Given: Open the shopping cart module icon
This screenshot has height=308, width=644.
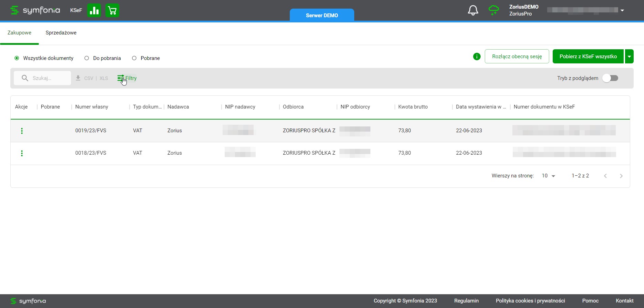Looking at the screenshot, I should (x=112, y=10).
